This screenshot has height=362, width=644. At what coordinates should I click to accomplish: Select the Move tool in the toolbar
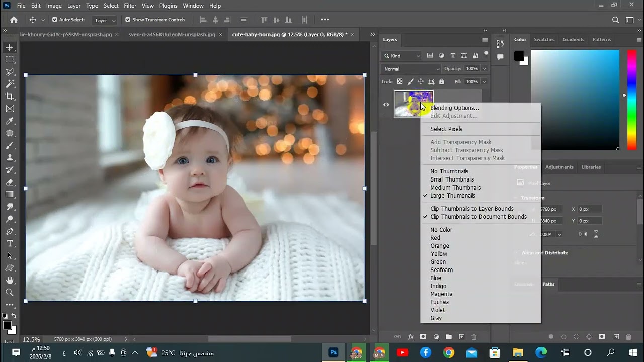click(x=10, y=47)
